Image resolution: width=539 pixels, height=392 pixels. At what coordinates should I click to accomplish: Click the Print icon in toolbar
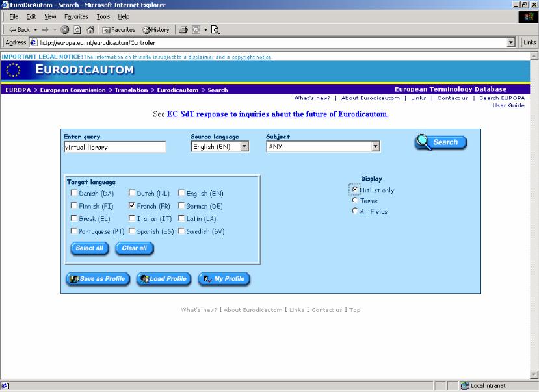click(183, 30)
